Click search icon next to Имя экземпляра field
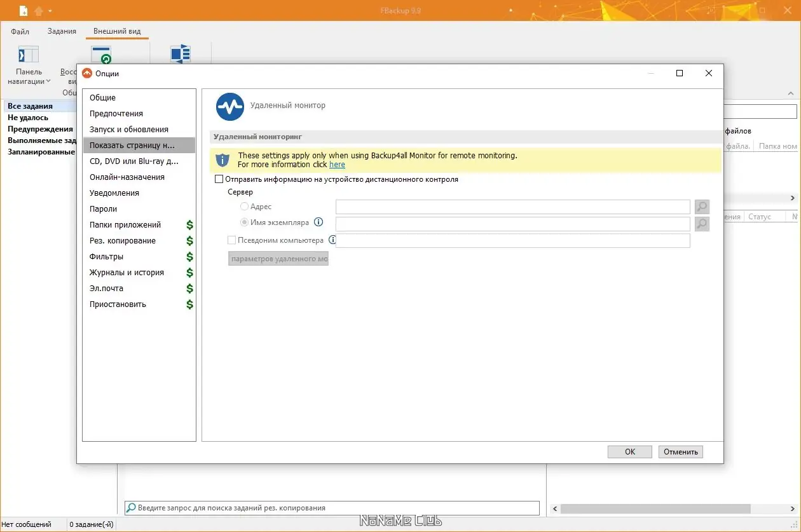Viewport: 801px width, 532px height. (x=702, y=224)
